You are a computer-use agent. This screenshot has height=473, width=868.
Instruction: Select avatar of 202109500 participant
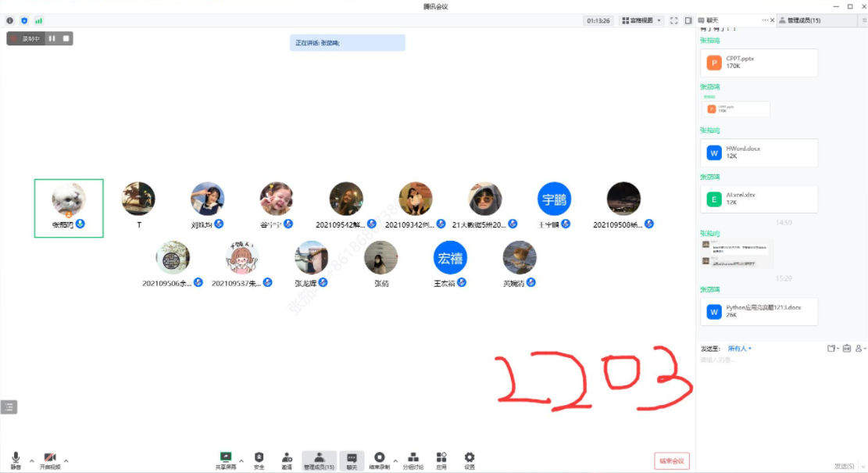[x=623, y=199]
